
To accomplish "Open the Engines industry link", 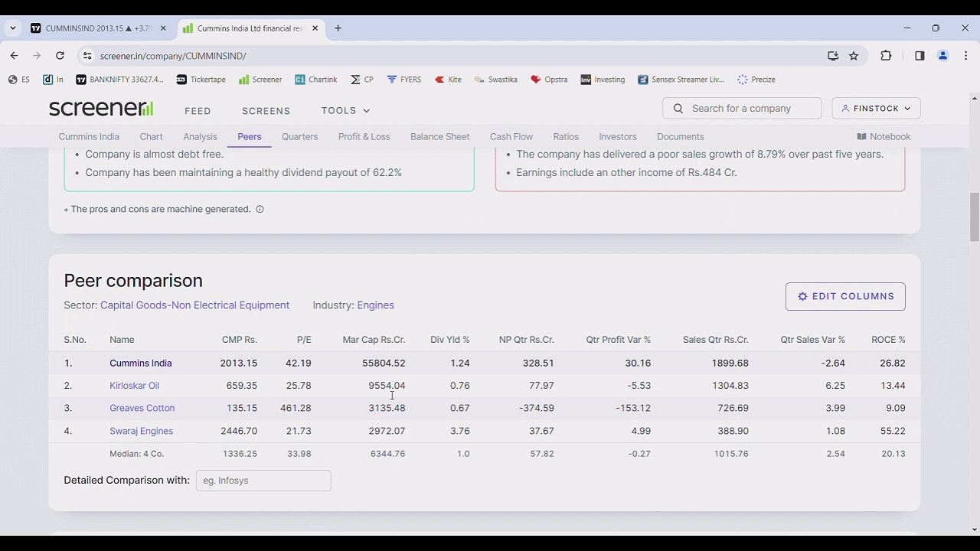I will pos(375,305).
